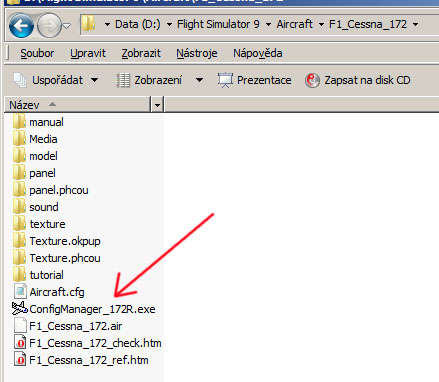Select the model folder icon
Screen dimensions: 439x382
(x=19, y=156)
